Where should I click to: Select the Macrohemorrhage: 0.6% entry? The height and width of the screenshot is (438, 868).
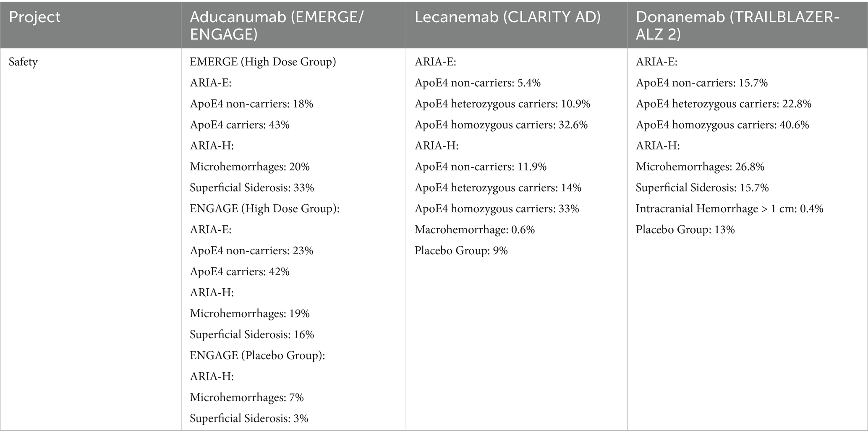click(475, 229)
